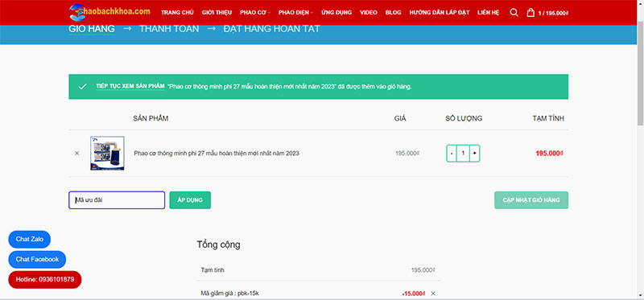Screen dimensions: 644x300
Task: Click the Mã giảm giá : pbk-15k label
Action: click(230, 294)
